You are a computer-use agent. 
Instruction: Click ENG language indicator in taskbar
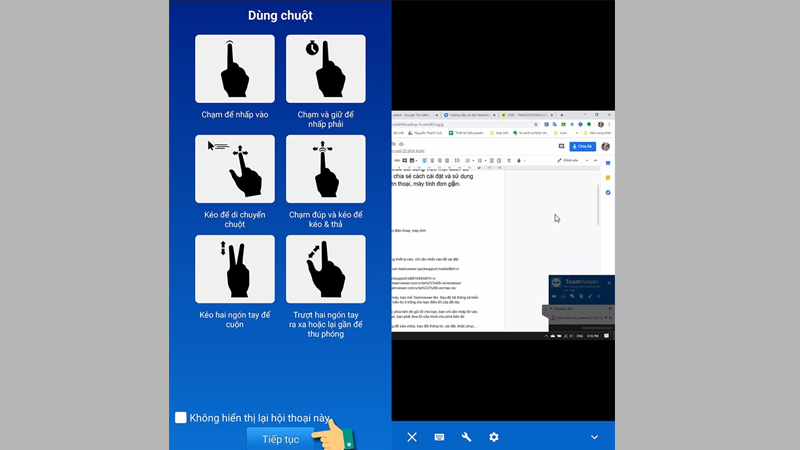(580, 336)
